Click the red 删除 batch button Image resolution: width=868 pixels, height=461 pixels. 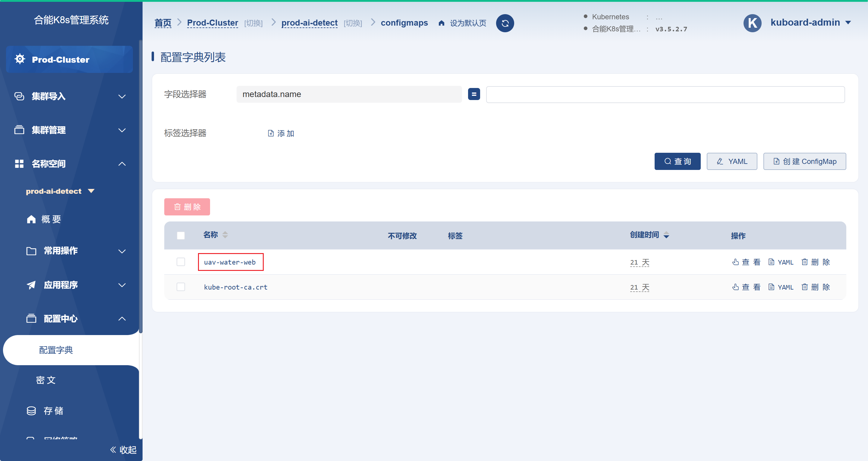pos(187,207)
